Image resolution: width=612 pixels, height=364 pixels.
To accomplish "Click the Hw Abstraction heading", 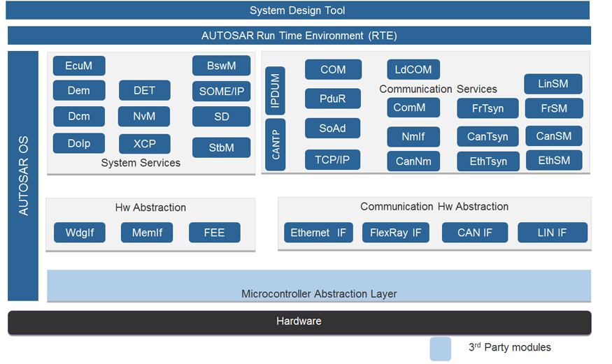I will click(x=150, y=208).
